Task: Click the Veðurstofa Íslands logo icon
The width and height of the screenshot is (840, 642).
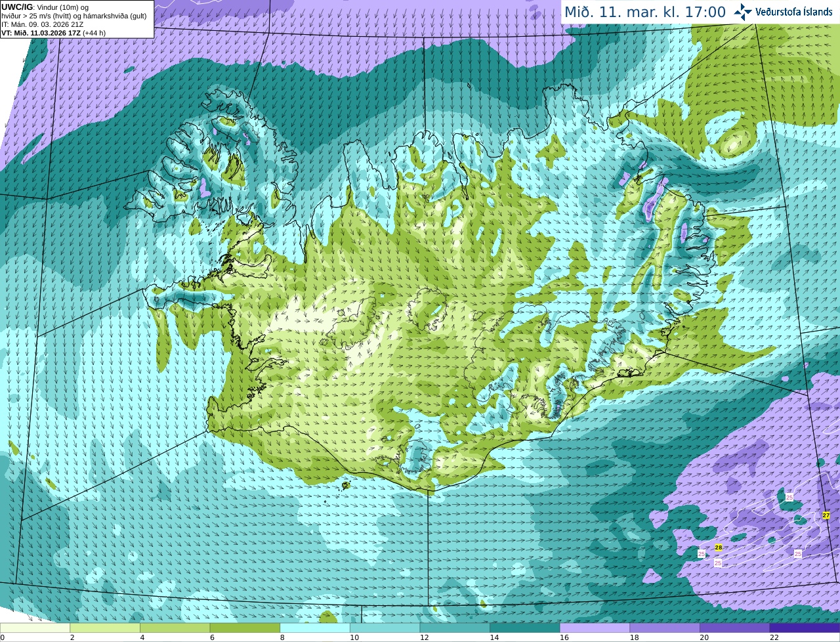Action: [x=743, y=12]
